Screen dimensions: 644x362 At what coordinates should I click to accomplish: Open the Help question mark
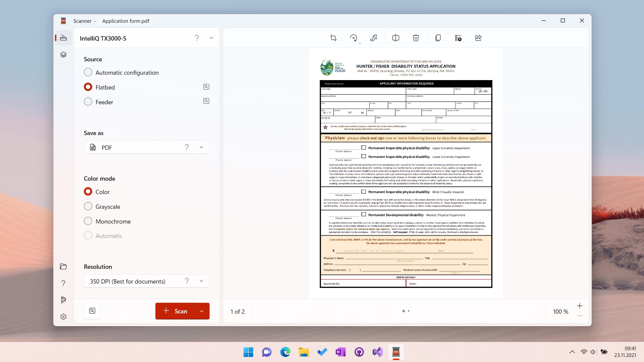coord(63,283)
